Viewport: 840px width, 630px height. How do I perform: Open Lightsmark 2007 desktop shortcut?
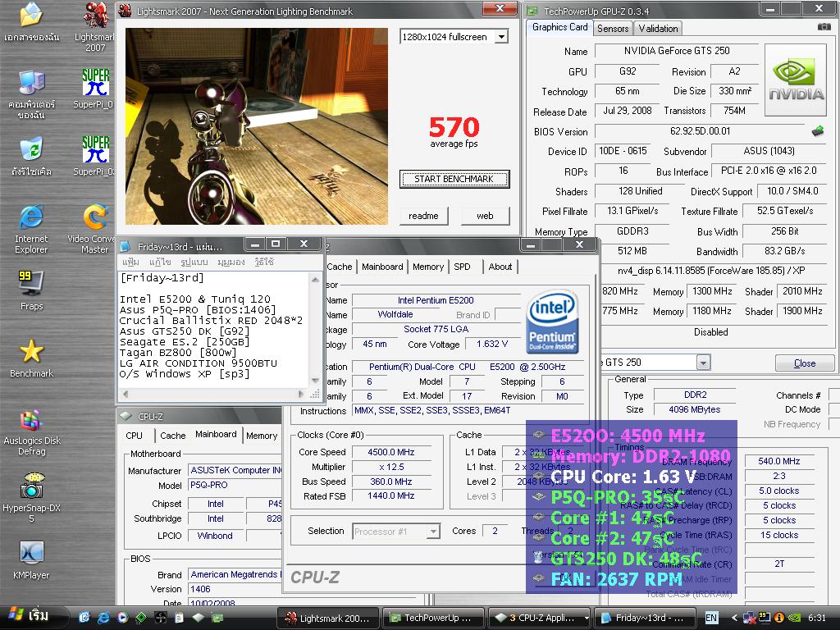(x=95, y=27)
